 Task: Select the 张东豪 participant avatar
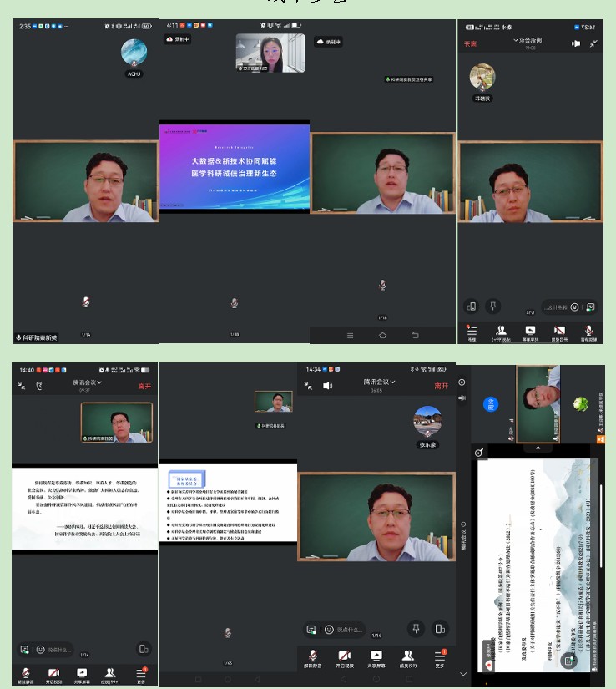point(427,421)
